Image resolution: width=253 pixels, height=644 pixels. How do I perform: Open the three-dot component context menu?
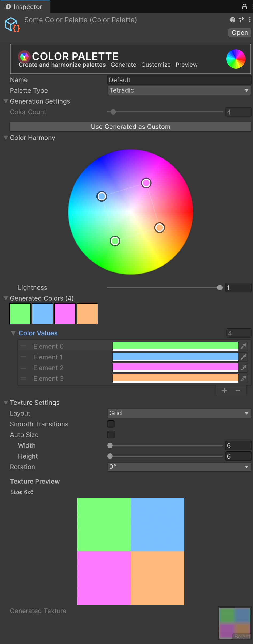click(250, 20)
